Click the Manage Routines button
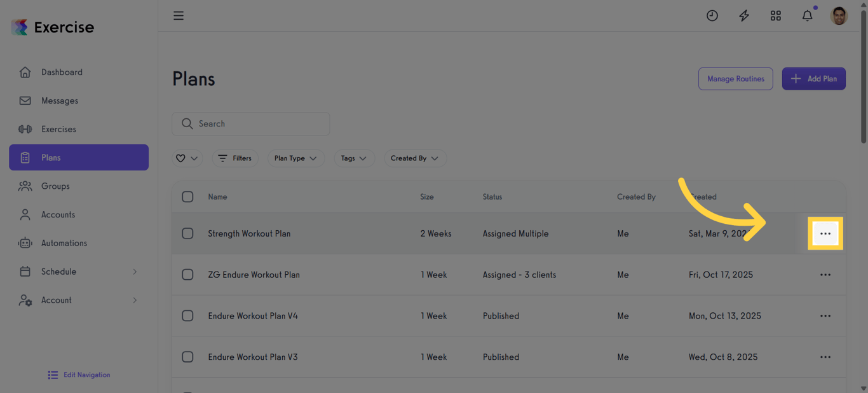The height and width of the screenshot is (393, 868). [735, 79]
